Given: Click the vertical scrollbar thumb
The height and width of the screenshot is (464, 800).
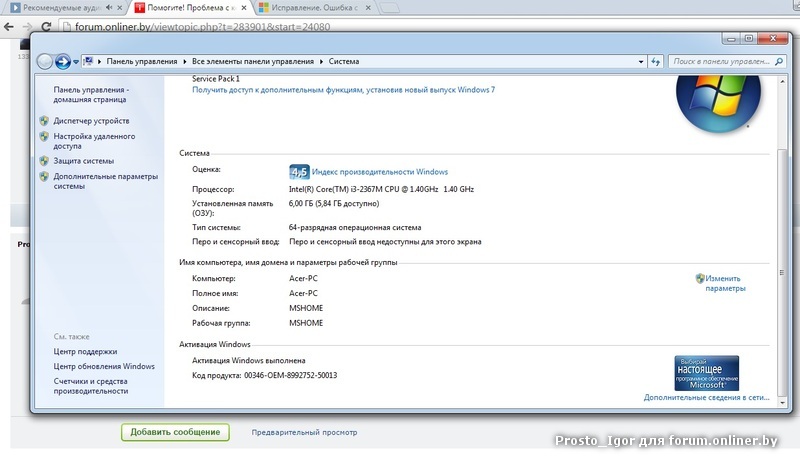Looking at the screenshot, I should (783, 272).
